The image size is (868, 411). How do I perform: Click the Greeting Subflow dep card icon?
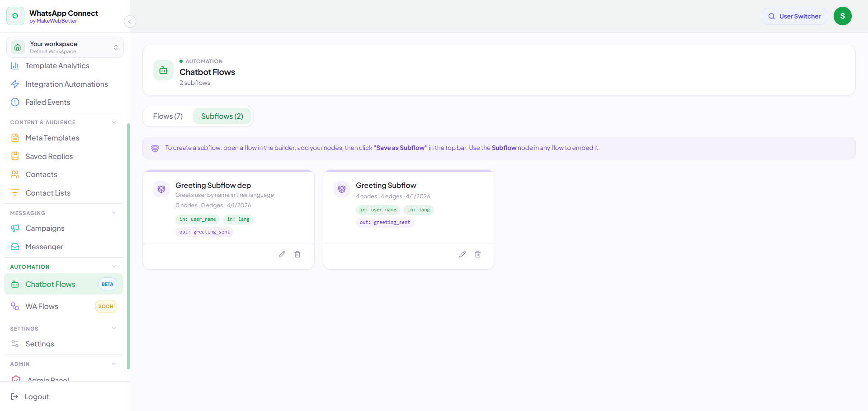coord(161,189)
